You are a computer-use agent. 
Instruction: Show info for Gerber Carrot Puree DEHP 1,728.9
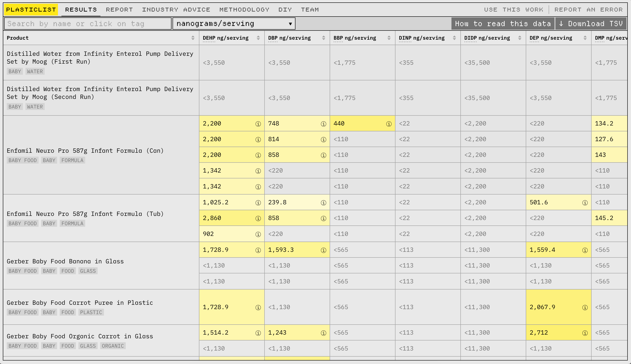[258, 308]
